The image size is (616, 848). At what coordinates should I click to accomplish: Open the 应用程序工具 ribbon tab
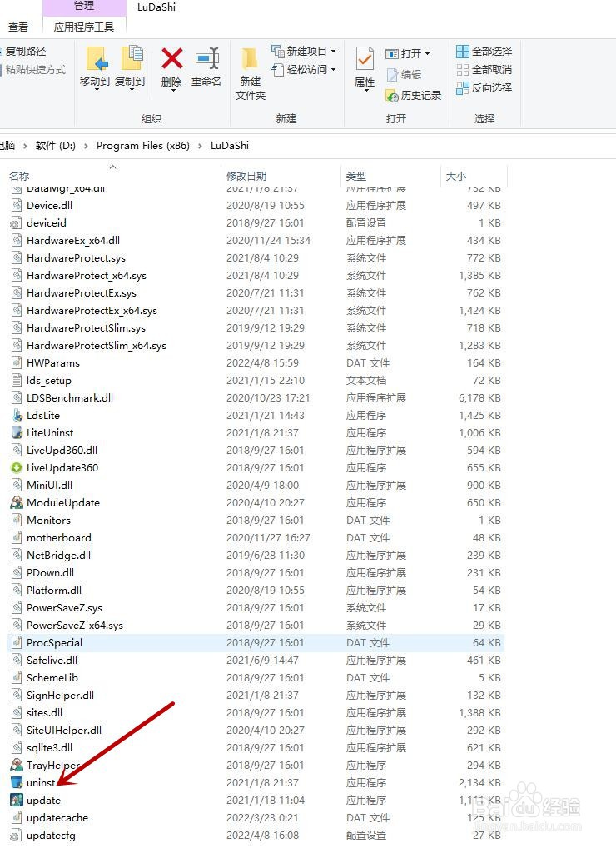click(84, 27)
